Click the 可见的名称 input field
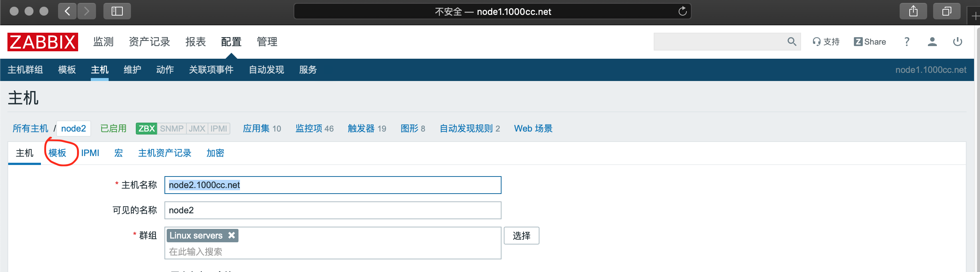The width and height of the screenshot is (980, 272). pyautogui.click(x=333, y=210)
